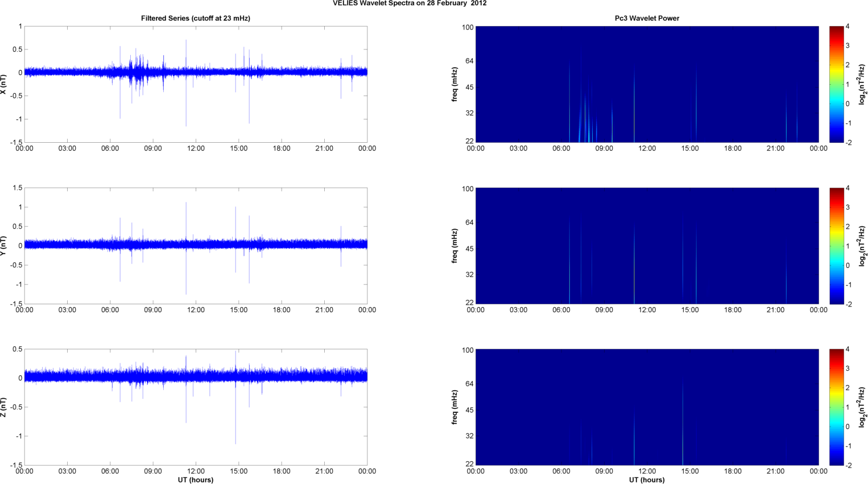868x484 pixels.
Task: Click the colorbar beside the Z-component wavelet panel
Action: (x=836, y=407)
